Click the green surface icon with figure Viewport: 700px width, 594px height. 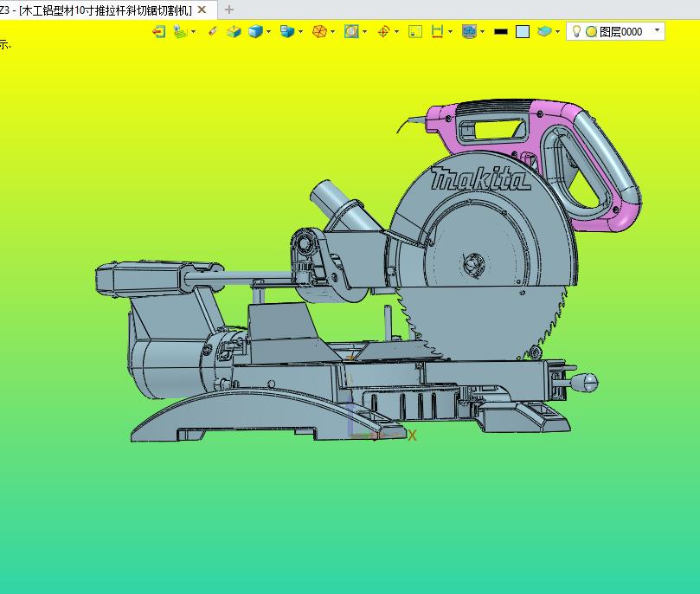(x=180, y=32)
